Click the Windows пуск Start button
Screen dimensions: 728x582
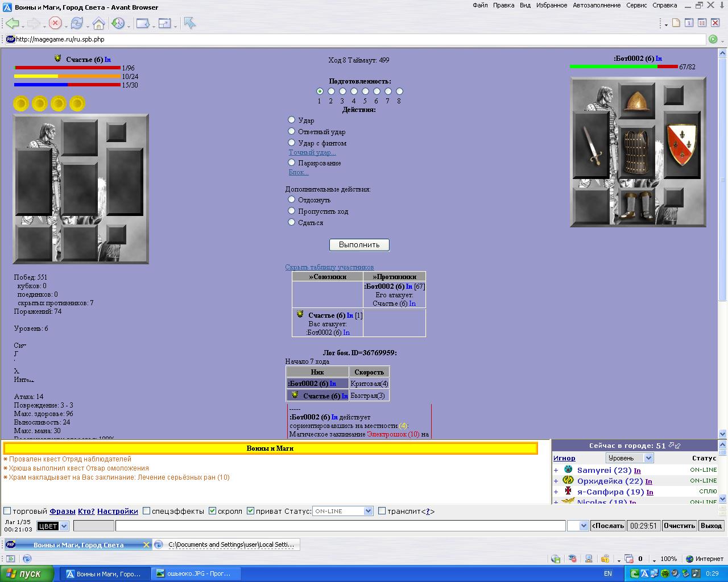[27, 573]
